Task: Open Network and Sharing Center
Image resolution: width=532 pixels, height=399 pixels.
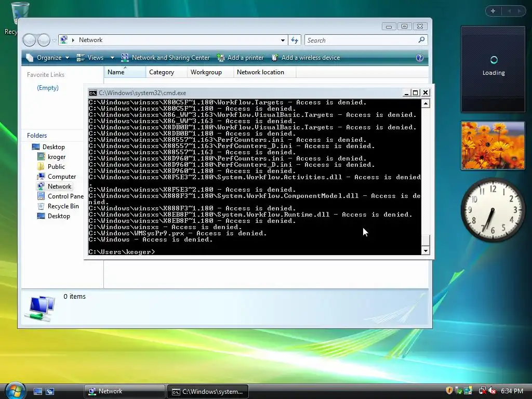Action: tap(166, 58)
